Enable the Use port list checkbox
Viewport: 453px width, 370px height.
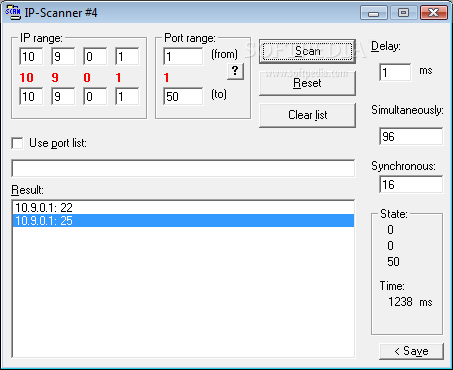click(17, 143)
